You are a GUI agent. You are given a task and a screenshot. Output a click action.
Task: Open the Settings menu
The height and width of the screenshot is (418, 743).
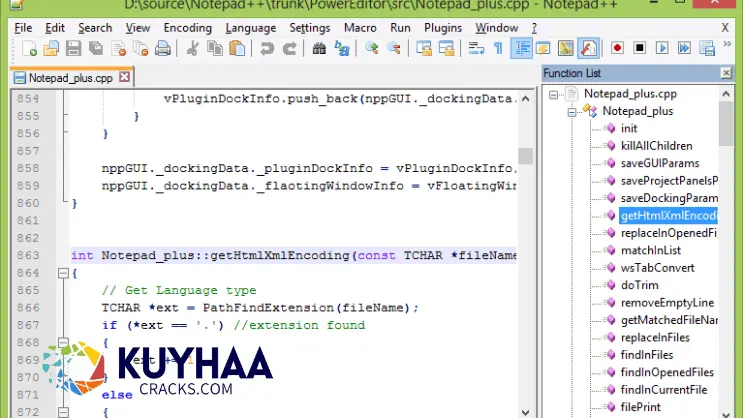[x=309, y=28]
